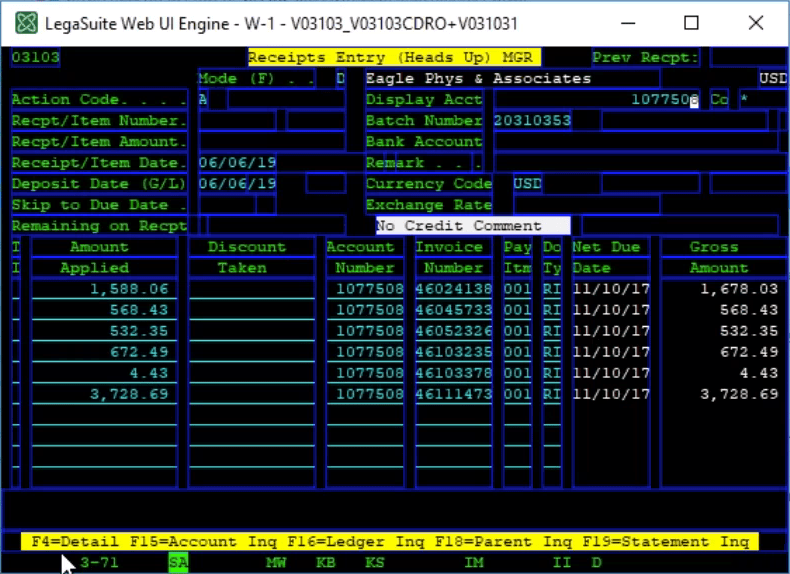Click the Remark input field

[x=641, y=163]
